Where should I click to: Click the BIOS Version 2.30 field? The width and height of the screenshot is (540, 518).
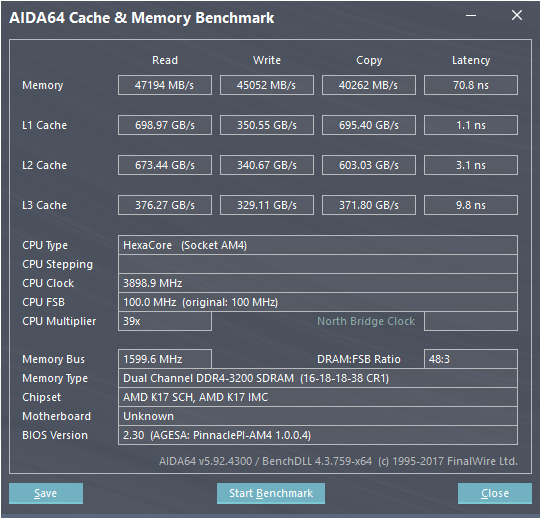pyautogui.click(x=318, y=435)
